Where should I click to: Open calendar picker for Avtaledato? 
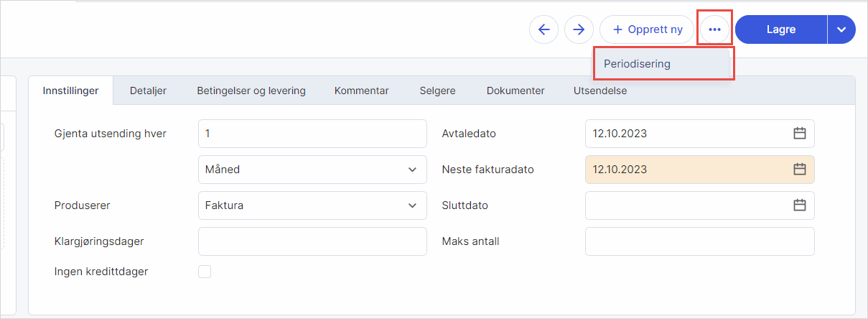click(800, 134)
